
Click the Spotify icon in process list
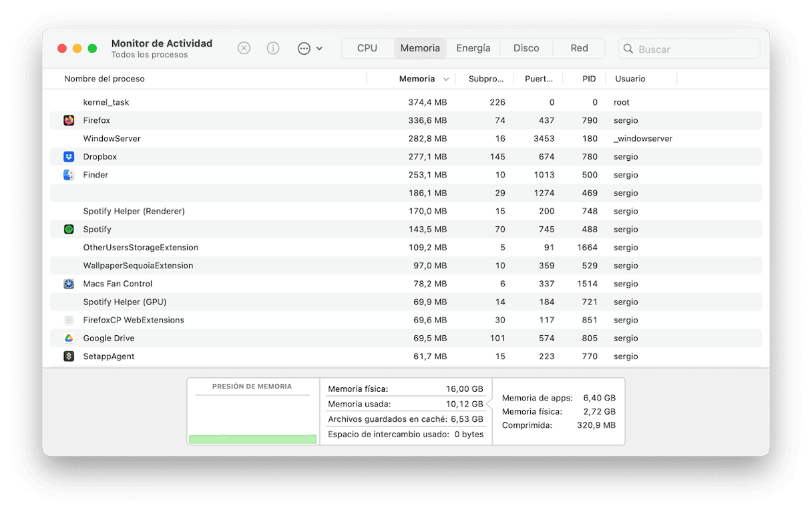(69, 229)
